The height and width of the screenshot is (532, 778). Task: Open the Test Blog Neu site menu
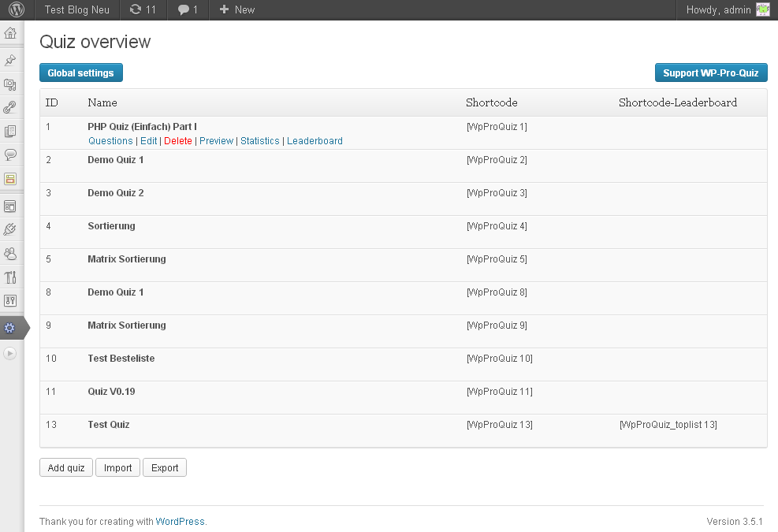[x=76, y=9]
